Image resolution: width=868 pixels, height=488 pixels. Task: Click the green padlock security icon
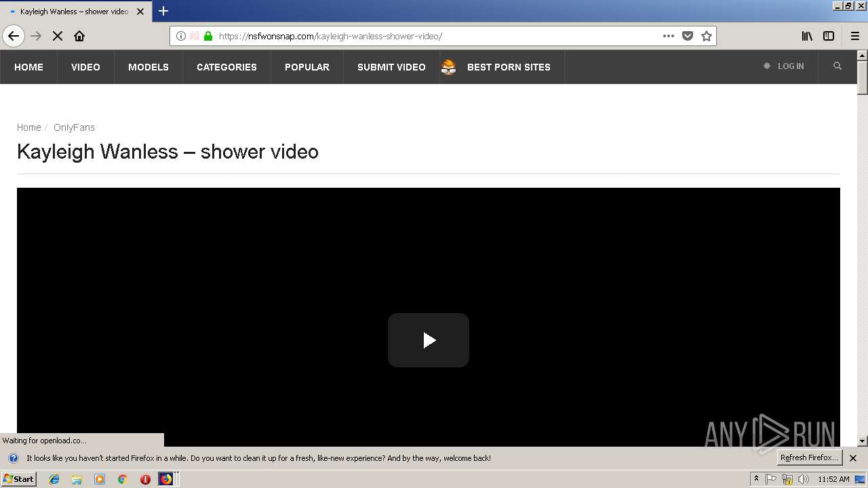point(208,36)
